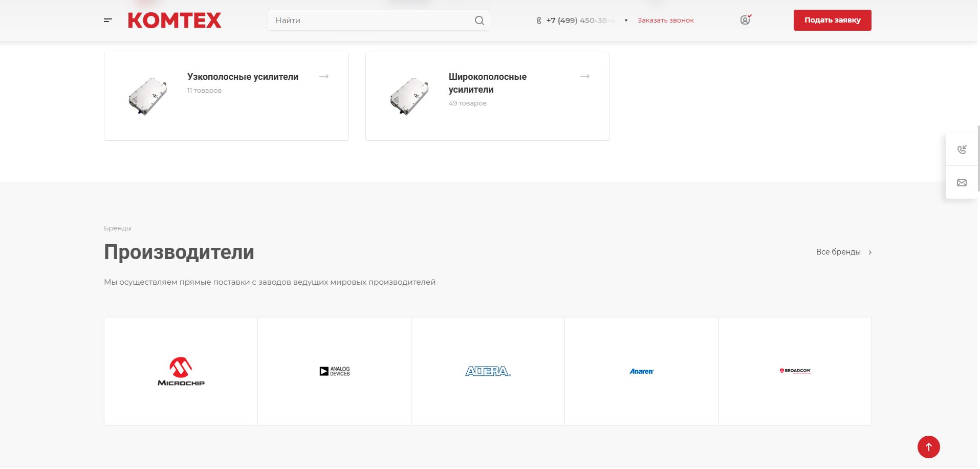Screen dimensions: 980x469
Task: Click the arrow on Узкополосные усилители card
Action: point(324,76)
